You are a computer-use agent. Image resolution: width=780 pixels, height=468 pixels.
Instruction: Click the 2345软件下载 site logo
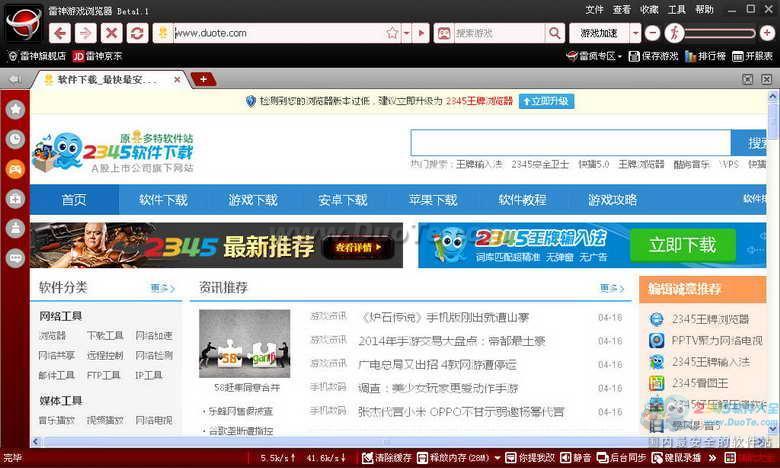click(113, 152)
